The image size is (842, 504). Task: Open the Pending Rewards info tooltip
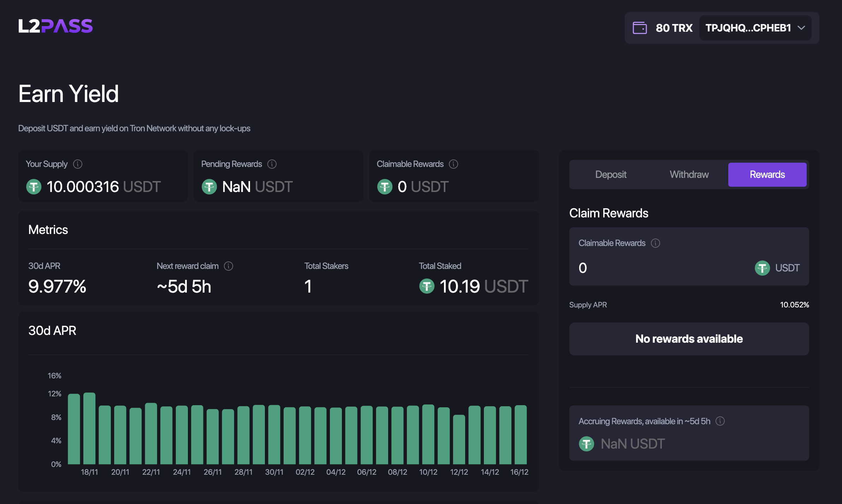272,164
